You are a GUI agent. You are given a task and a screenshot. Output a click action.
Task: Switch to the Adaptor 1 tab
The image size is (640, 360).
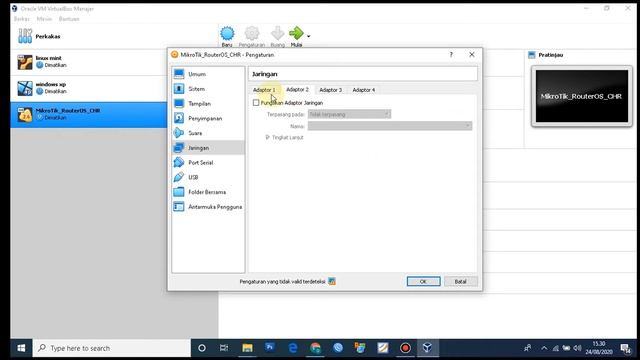click(264, 90)
